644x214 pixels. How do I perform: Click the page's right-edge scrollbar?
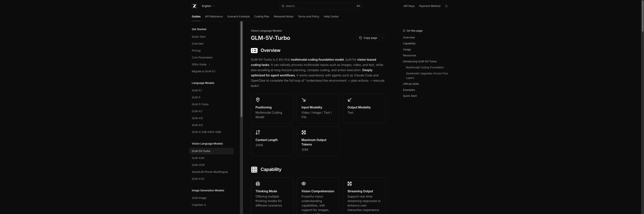click(642, 16)
